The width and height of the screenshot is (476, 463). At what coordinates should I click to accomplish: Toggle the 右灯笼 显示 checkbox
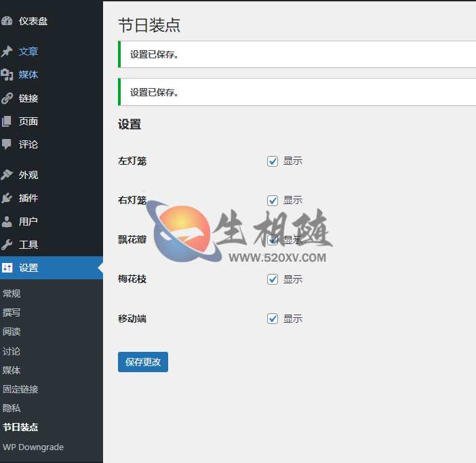(x=273, y=201)
